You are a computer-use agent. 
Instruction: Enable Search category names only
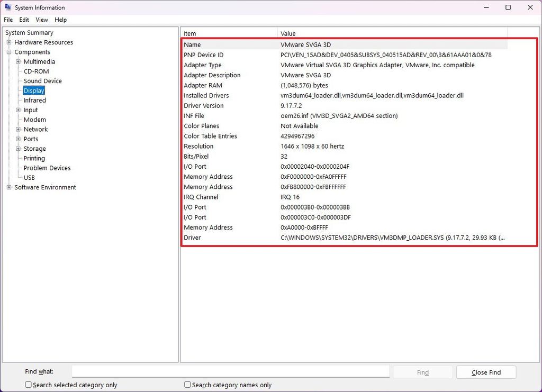point(187,385)
